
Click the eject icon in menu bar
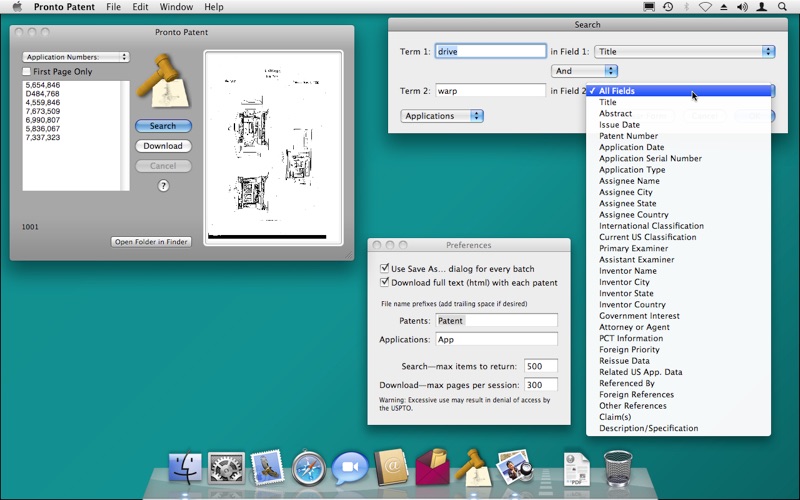coord(724,7)
